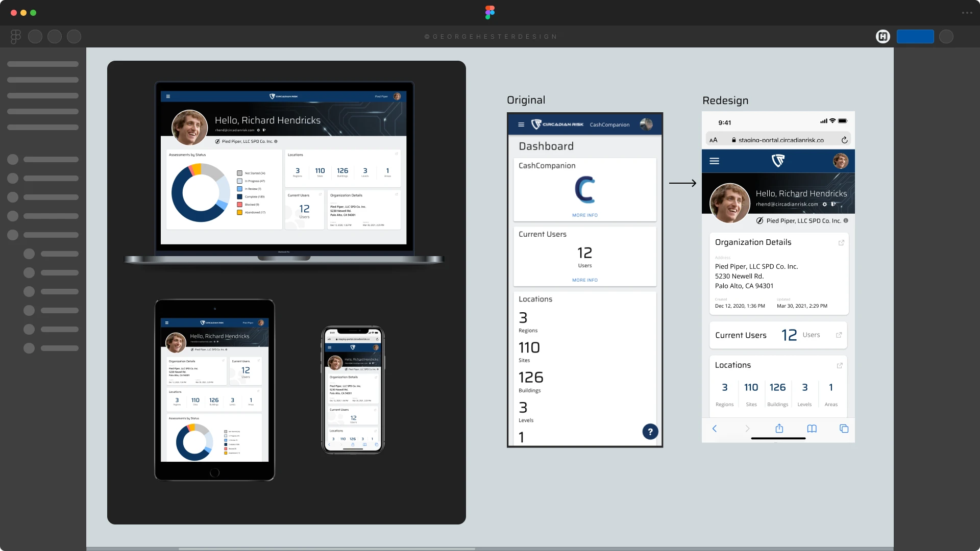The image size is (980, 551).
Task: Click settings gear next to rhend@circadianrisk.com in Redesign
Action: [825, 204]
